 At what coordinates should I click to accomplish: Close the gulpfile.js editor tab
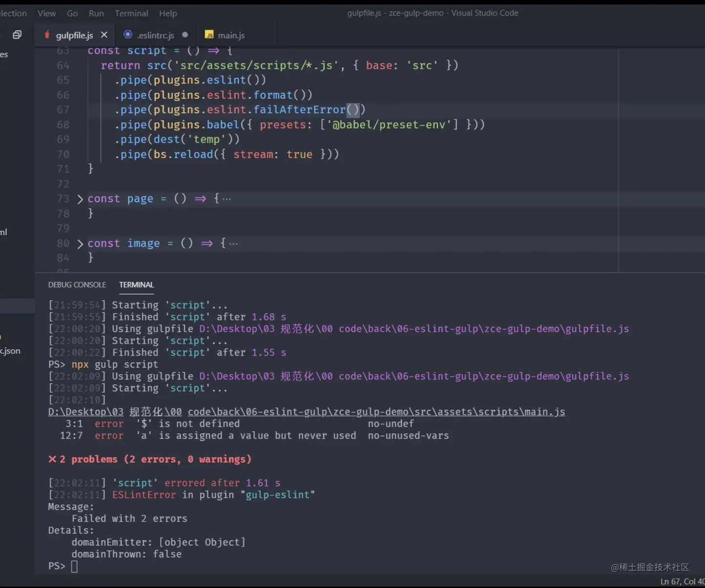(x=104, y=35)
